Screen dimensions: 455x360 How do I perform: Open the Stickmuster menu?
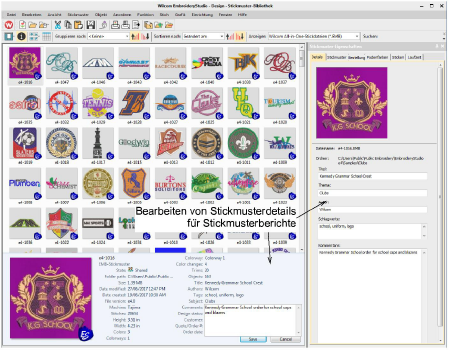(78, 15)
